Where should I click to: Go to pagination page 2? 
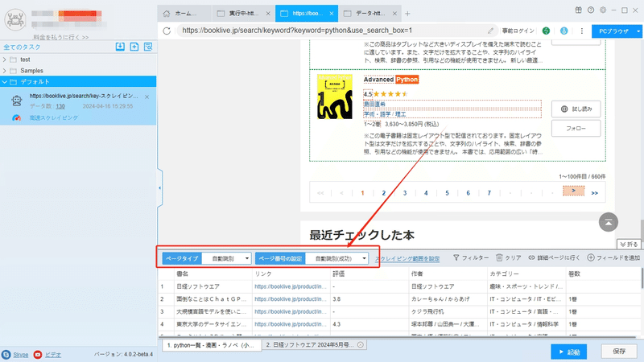[x=384, y=193]
